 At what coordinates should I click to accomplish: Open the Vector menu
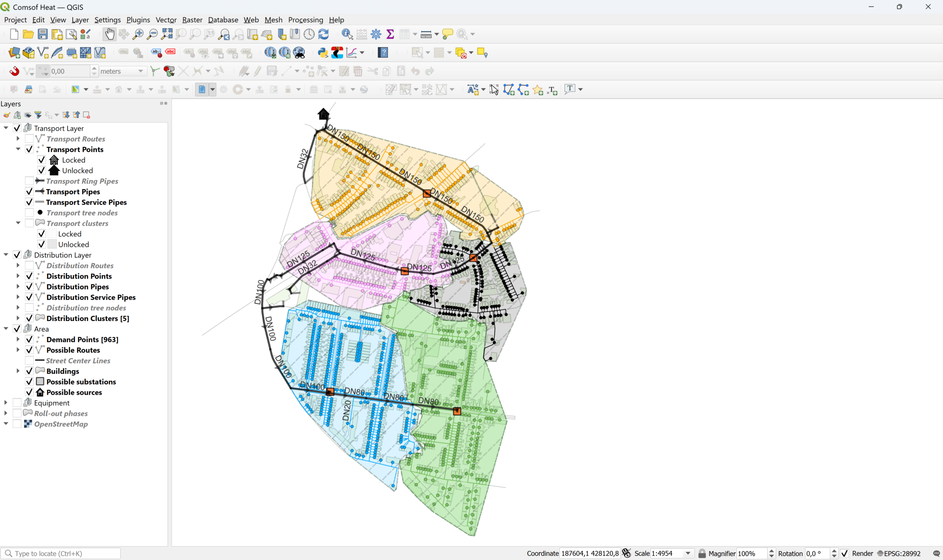(x=166, y=20)
